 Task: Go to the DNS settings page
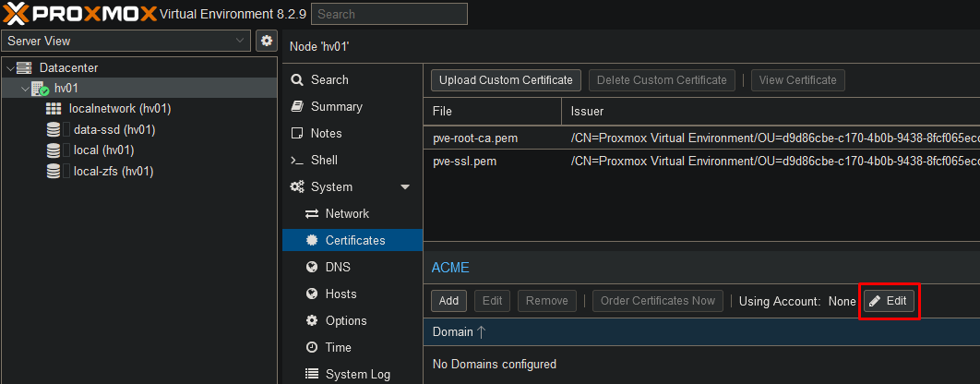pos(338,267)
